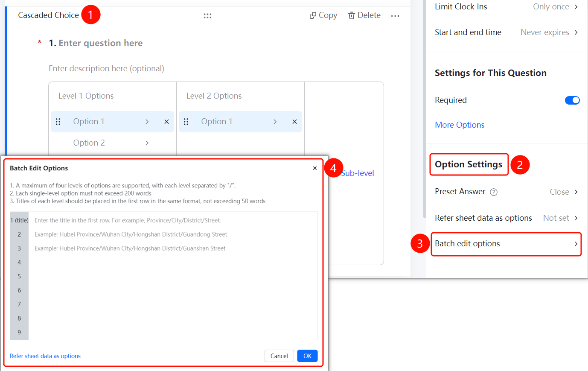Screen dimensions: 588x371
Task: Confirm batch edit with OK
Action: (x=307, y=356)
